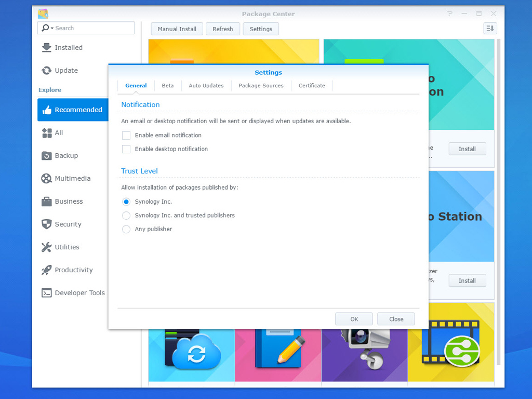Open the Developer Tools category
Viewport: 532px width, 399px height.
tap(73, 293)
